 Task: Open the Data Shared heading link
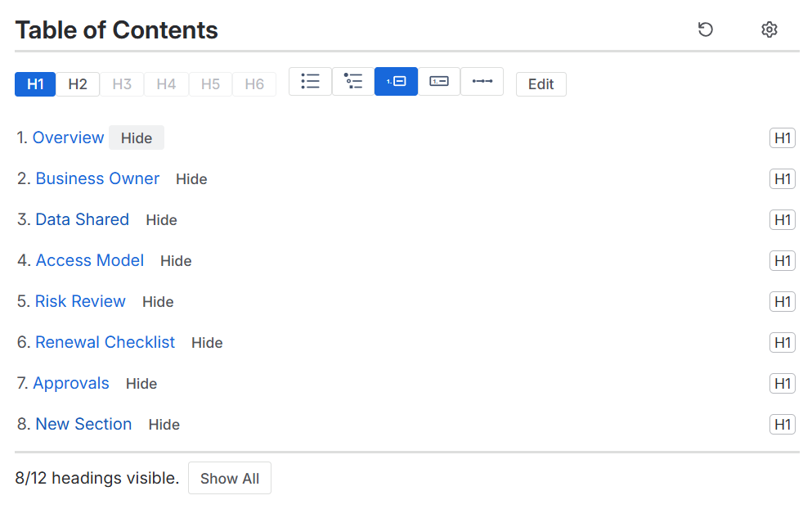click(x=83, y=219)
